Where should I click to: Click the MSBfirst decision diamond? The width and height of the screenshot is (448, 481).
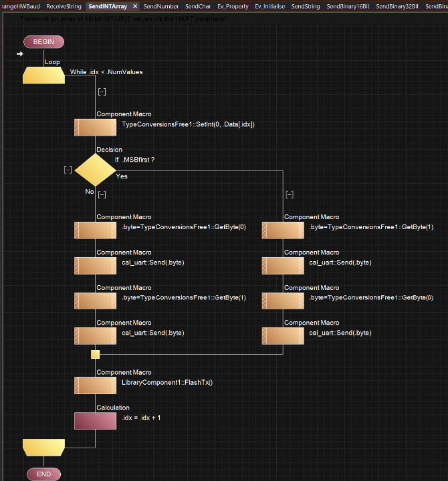click(95, 170)
